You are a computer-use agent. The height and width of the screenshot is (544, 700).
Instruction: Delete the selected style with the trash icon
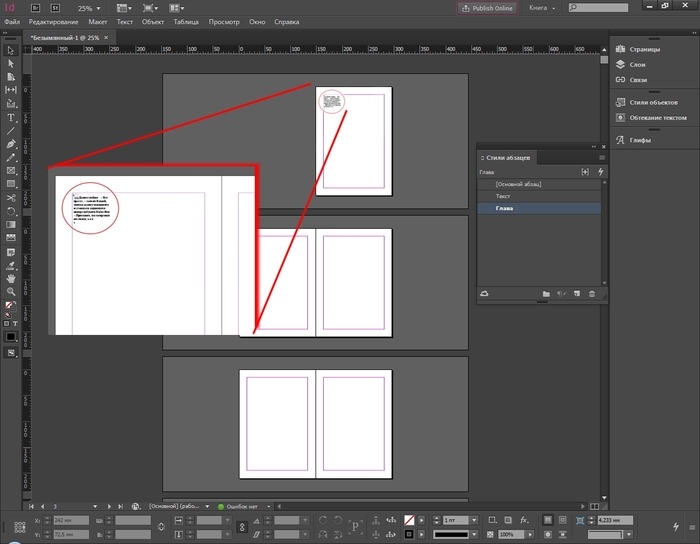tap(592, 293)
